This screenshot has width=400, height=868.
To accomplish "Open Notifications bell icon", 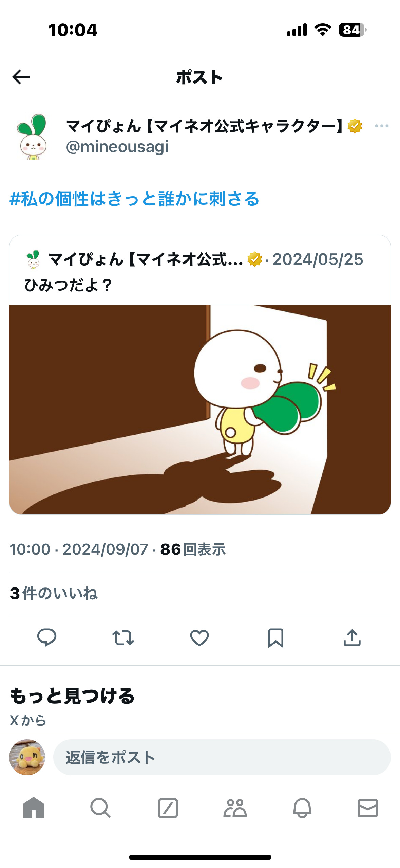I will click(302, 808).
